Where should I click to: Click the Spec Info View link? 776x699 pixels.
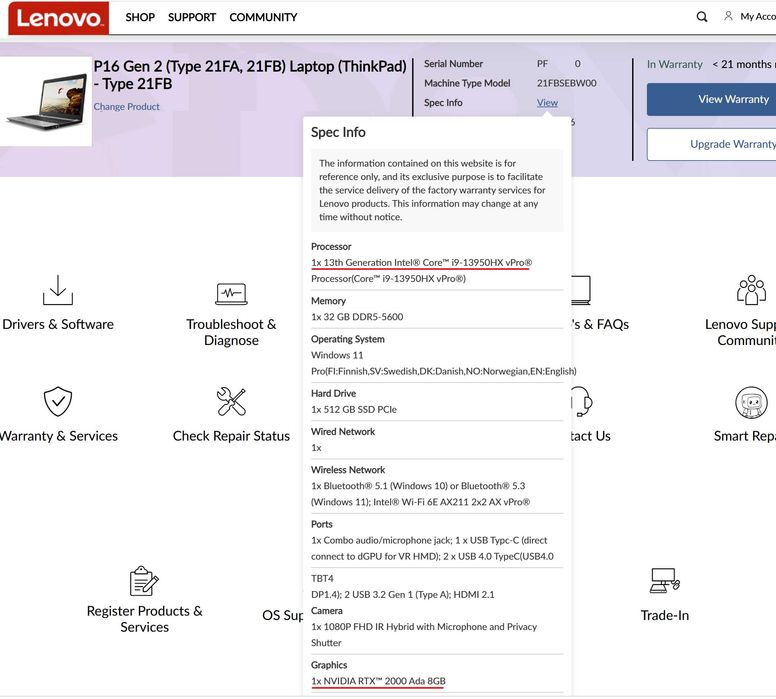click(547, 102)
